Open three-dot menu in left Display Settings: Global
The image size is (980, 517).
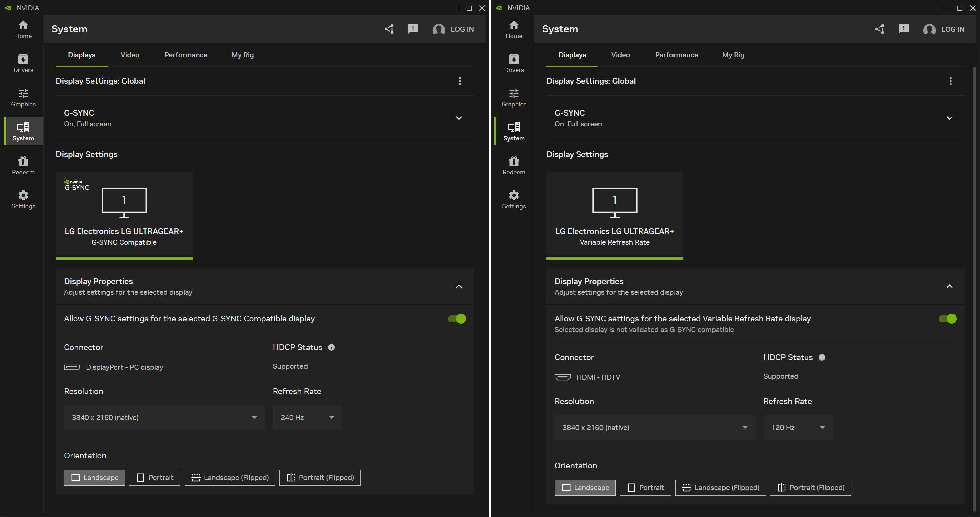460,81
